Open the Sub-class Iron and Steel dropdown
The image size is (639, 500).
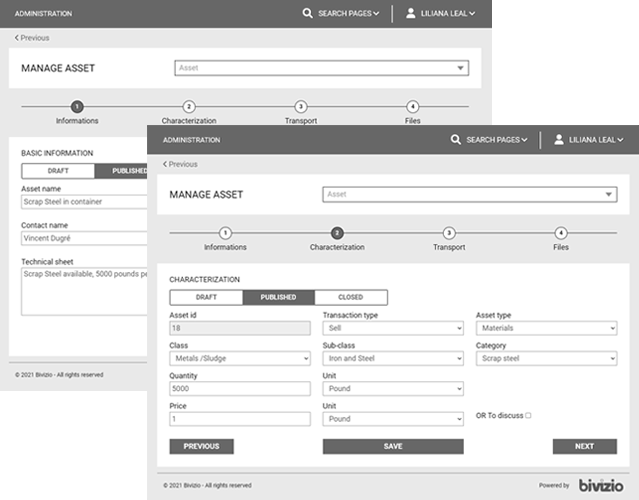tap(393, 358)
